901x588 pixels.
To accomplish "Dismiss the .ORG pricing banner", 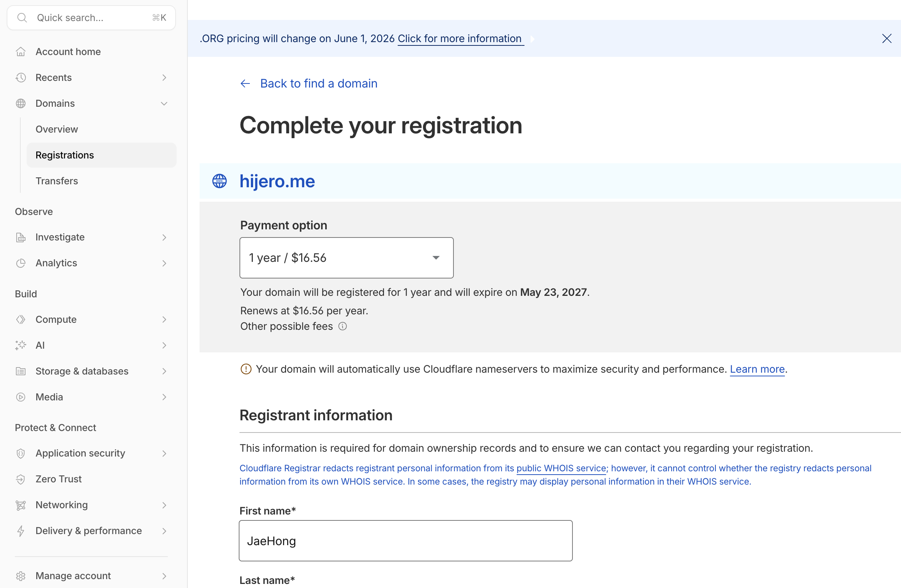I will pyautogui.click(x=887, y=38).
